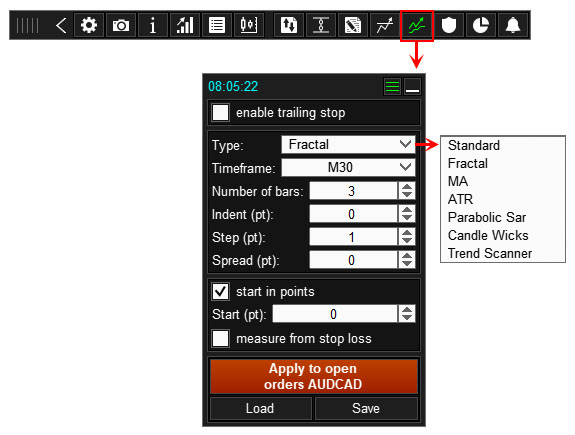Select Parabolic Sar option

coord(487,217)
